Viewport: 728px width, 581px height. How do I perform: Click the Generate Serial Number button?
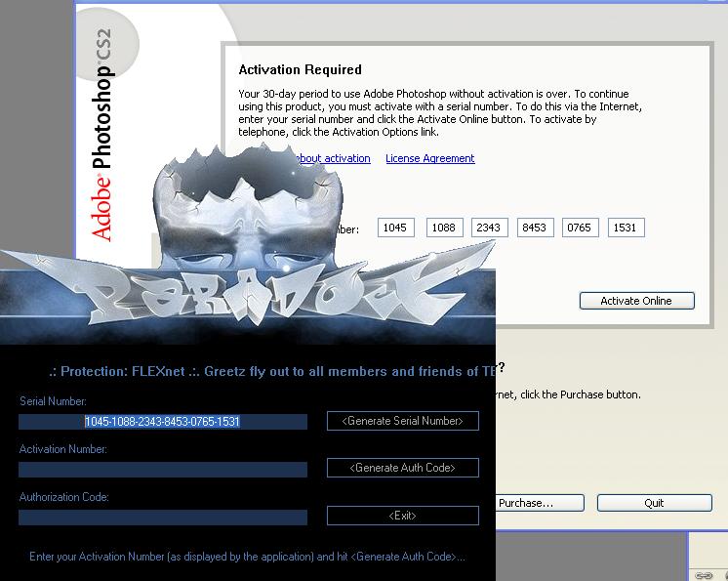tap(402, 421)
